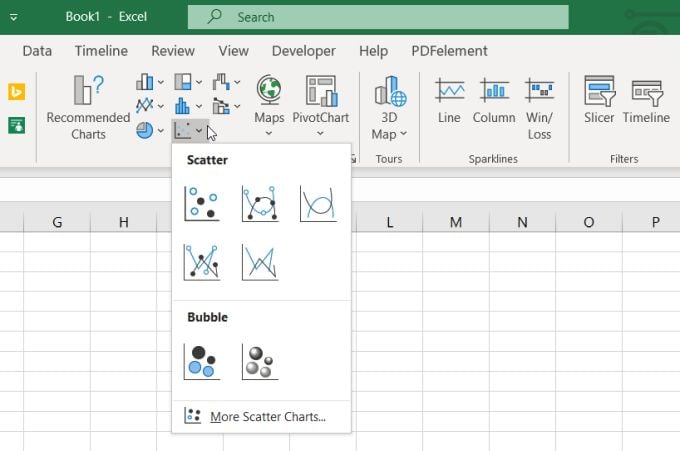Viewport: 680px width, 451px height.
Task: Select the 3-D Bubble chart type
Action: 260,361
